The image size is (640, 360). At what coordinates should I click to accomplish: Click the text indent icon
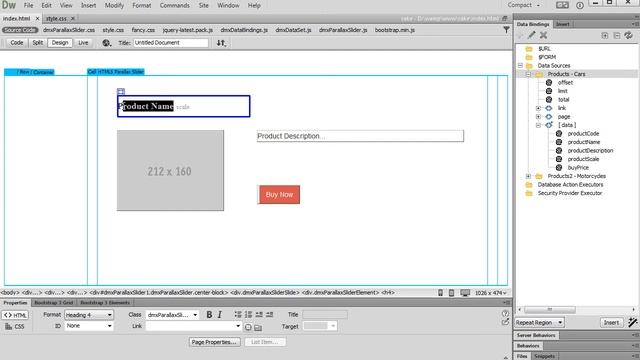click(x=269, y=315)
